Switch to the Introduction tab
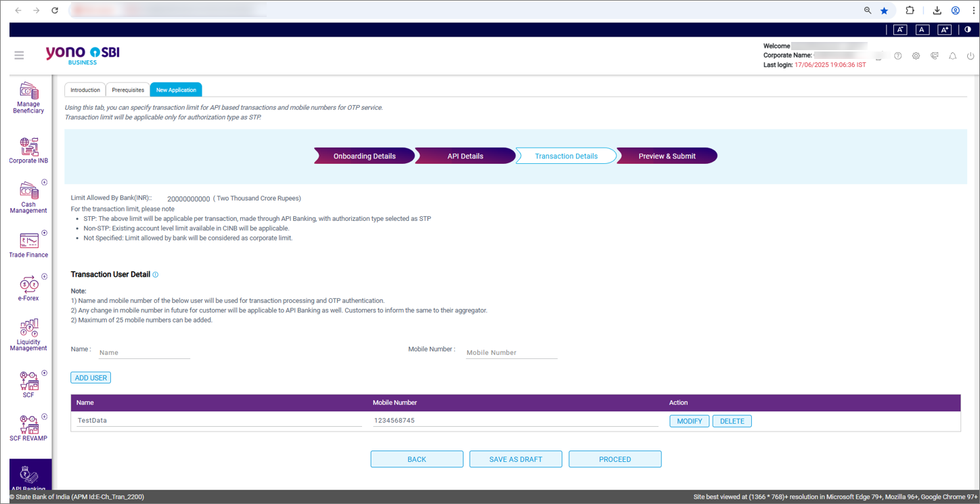Screen dimensions: 980x504 [x=85, y=90]
